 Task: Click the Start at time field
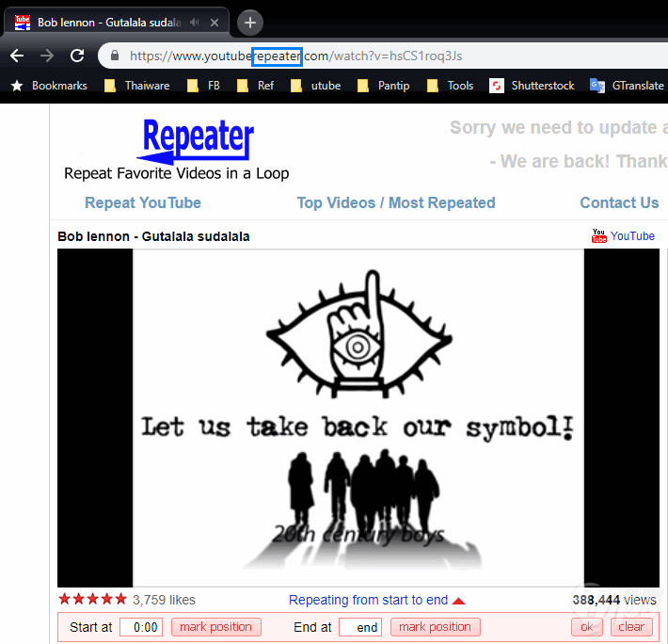(x=141, y=627)
